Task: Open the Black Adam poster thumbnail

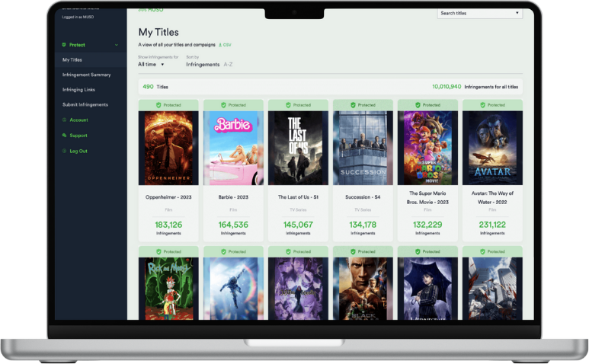Action: (x=363, y=289)
